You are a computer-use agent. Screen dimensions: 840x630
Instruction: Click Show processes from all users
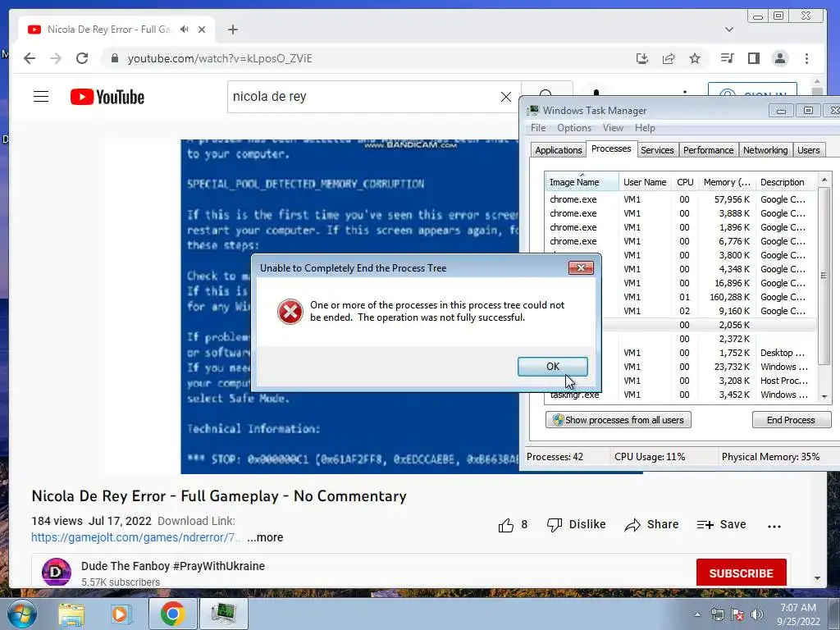point(619,420)
